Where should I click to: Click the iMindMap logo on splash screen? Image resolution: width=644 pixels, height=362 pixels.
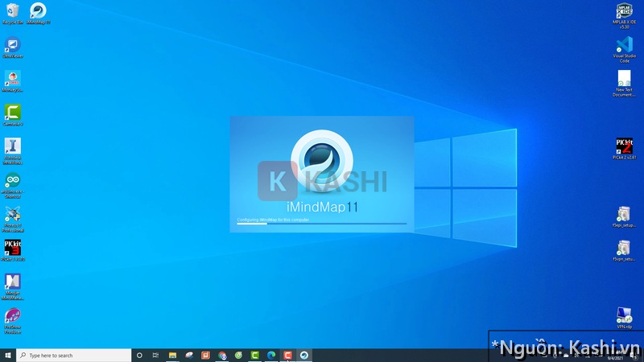point(321,158)
